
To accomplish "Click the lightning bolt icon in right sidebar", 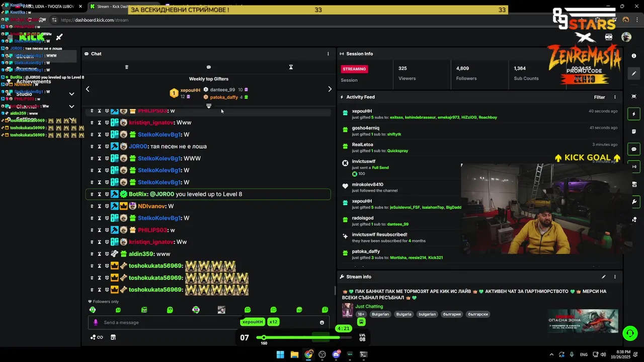I will pyautogui.click(x=634, y=114).
